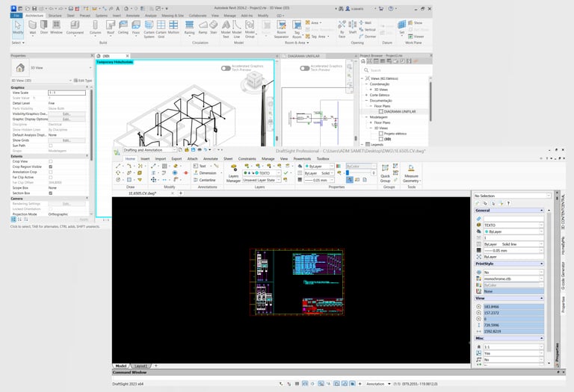Open the Revit File menu button
Viewport: 574px width, 392px height.
(16, 16)
